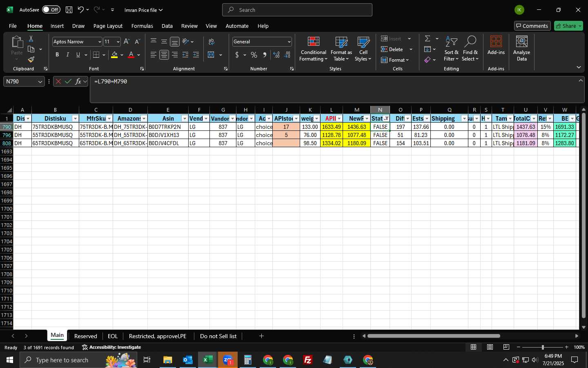Toggle Align Left
This screenshot has width=588, height=368.
pyautogui.click(x=154, y=55)
